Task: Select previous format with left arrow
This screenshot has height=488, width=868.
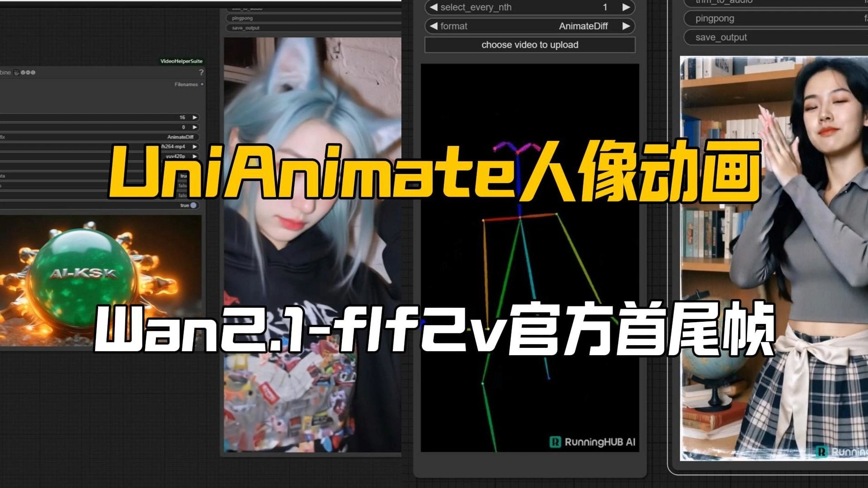Action: [434, 26]
